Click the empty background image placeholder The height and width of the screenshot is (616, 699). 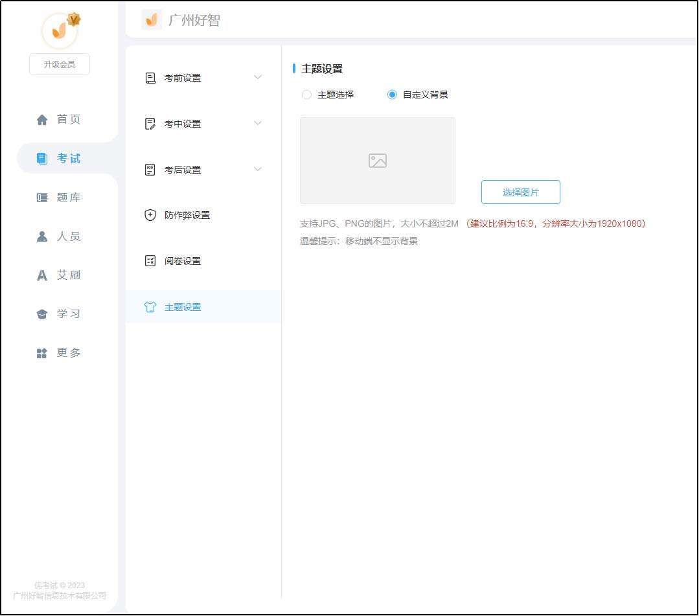(377, 160)
